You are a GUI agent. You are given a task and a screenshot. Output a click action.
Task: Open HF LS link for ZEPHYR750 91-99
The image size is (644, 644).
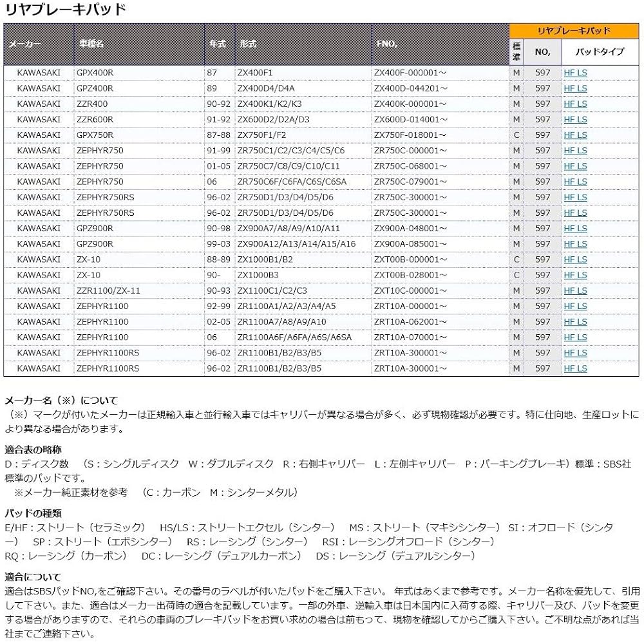575,151
